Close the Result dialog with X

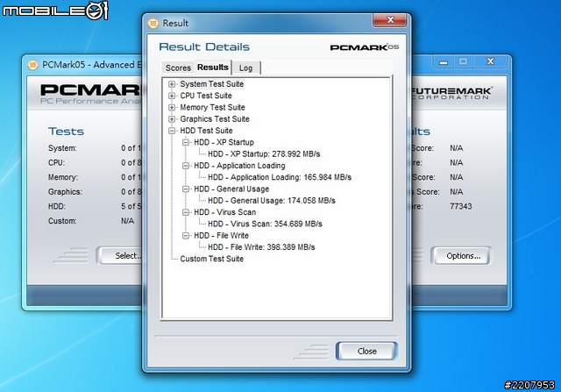[389, 19]
